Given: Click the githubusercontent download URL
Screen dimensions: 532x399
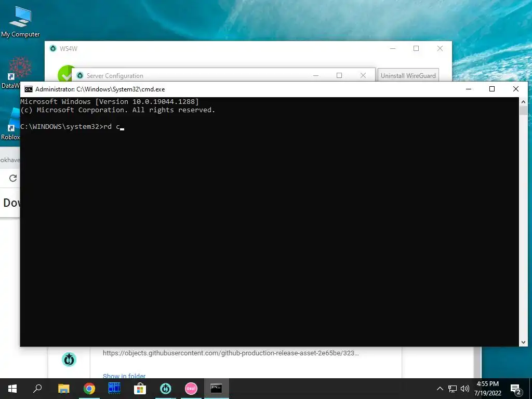Looking at the screenshot, I should pyautogui.click(x=231, y=353).
